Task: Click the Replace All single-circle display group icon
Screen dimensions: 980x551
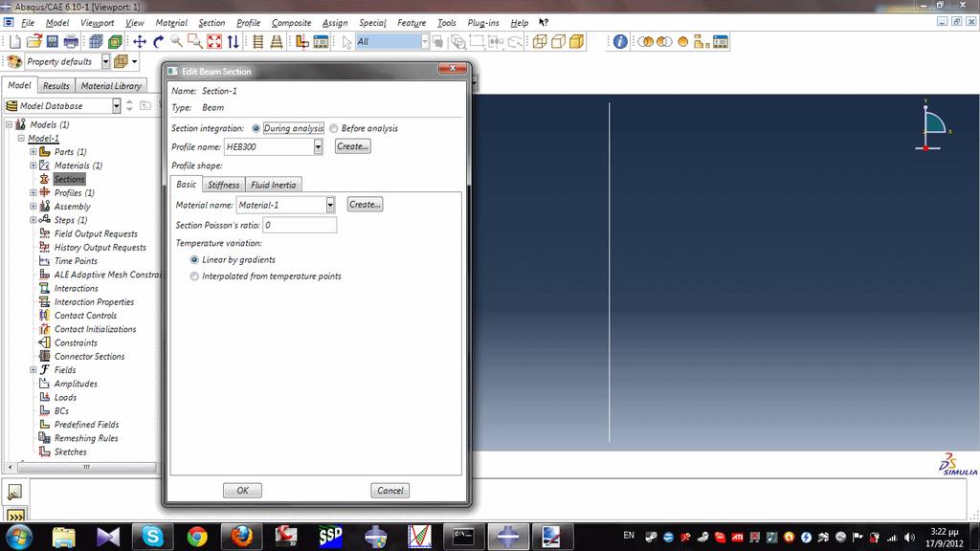Action: pyautogui.click(x=683, y=42)
